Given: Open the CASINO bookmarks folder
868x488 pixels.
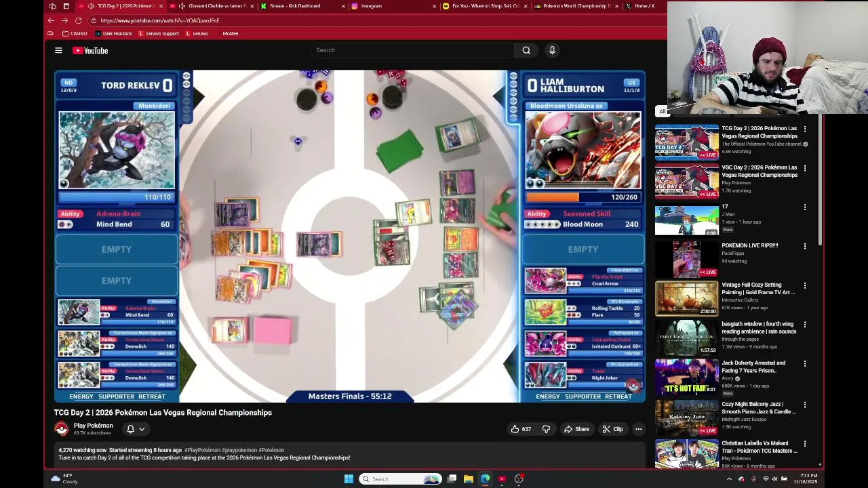Looking at the screenshot, I should tap(75, 33).
